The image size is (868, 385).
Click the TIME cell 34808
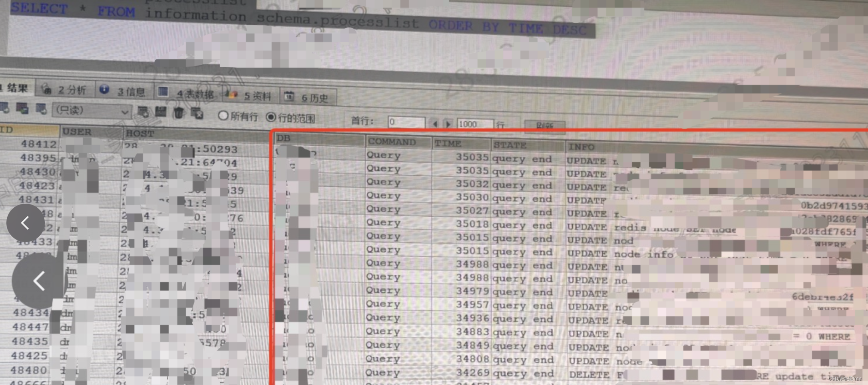[472, 359]
